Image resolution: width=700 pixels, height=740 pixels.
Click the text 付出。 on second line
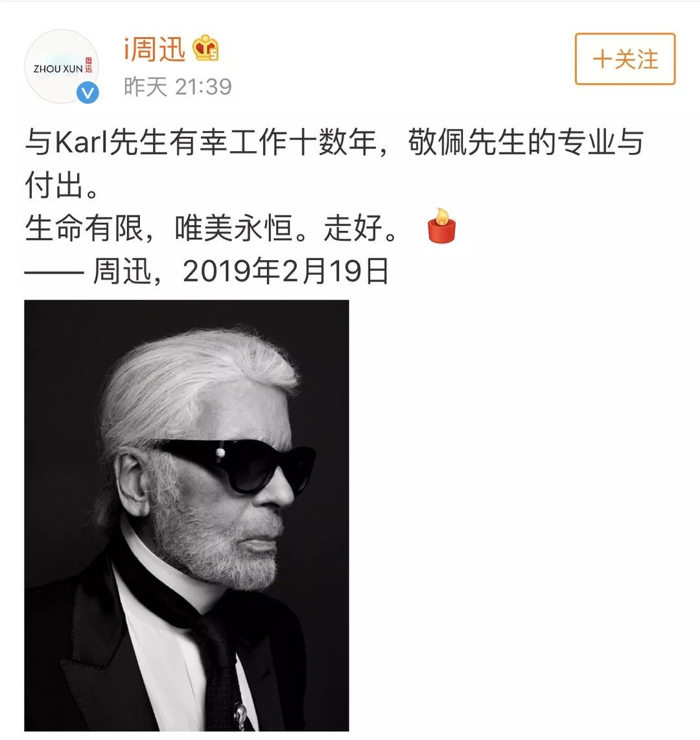(62, 185)
